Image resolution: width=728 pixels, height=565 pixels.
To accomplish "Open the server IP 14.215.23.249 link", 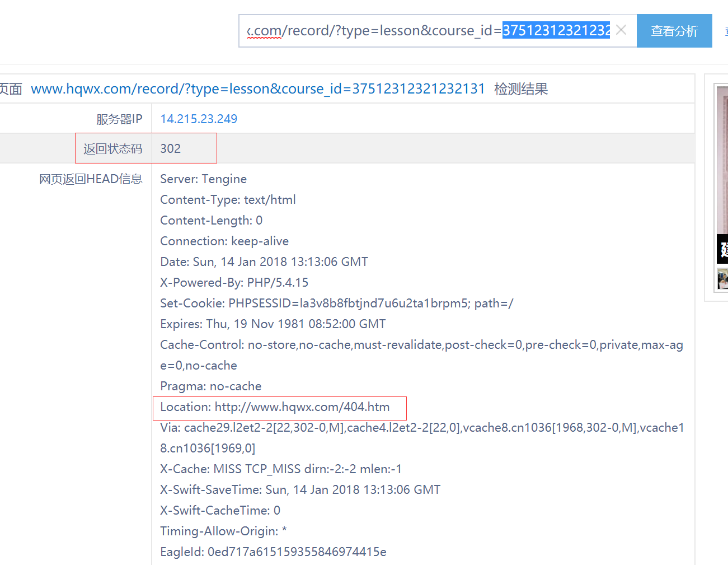I will 199,119.
